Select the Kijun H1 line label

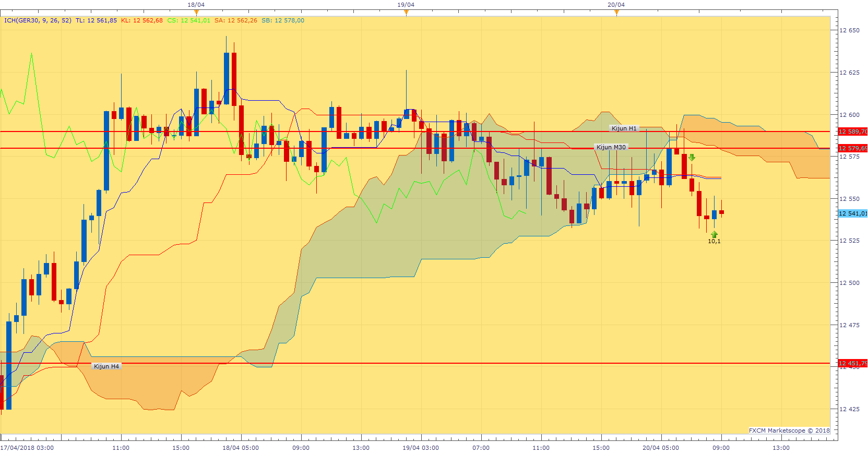[x=624, y=128]
